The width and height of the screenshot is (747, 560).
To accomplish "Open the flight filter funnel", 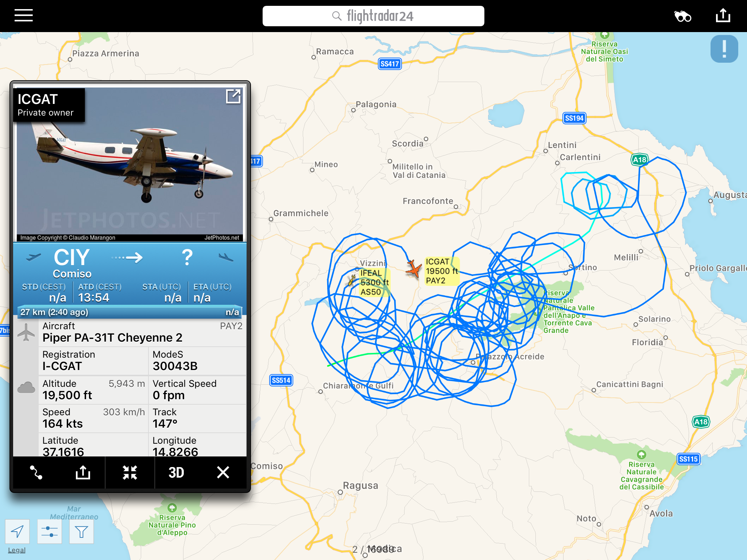I will click(x=81, y=532).
